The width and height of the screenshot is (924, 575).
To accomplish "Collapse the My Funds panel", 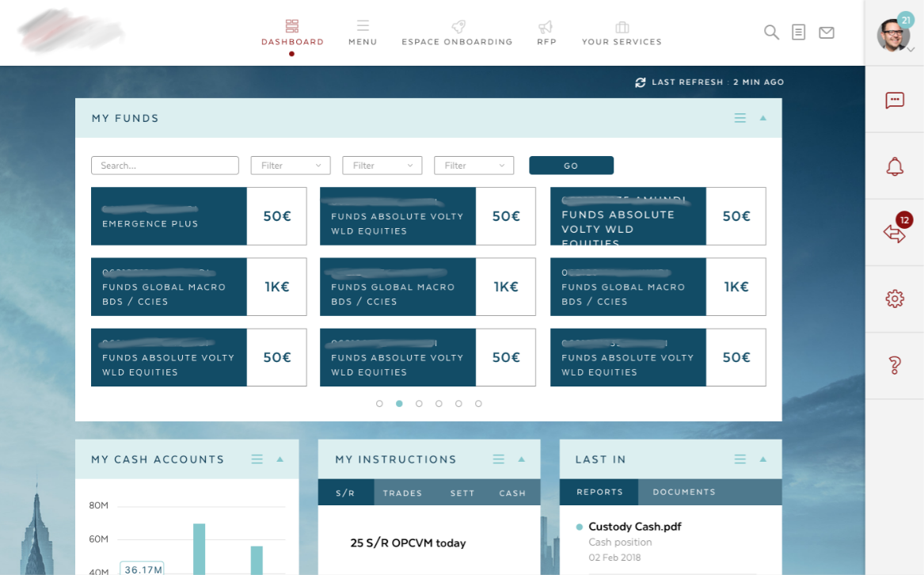I will tap(762, 117).
